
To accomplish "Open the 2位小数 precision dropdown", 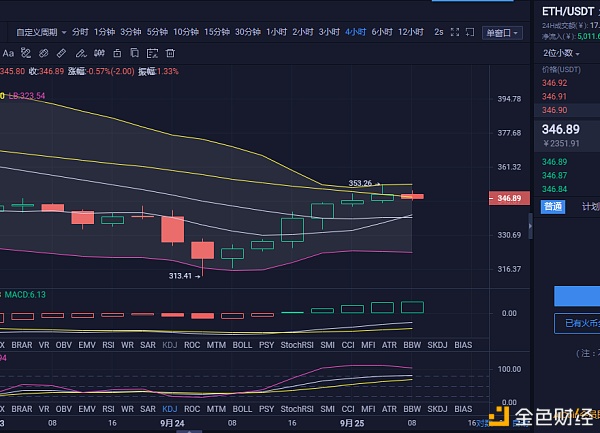I will coord(561,53).
